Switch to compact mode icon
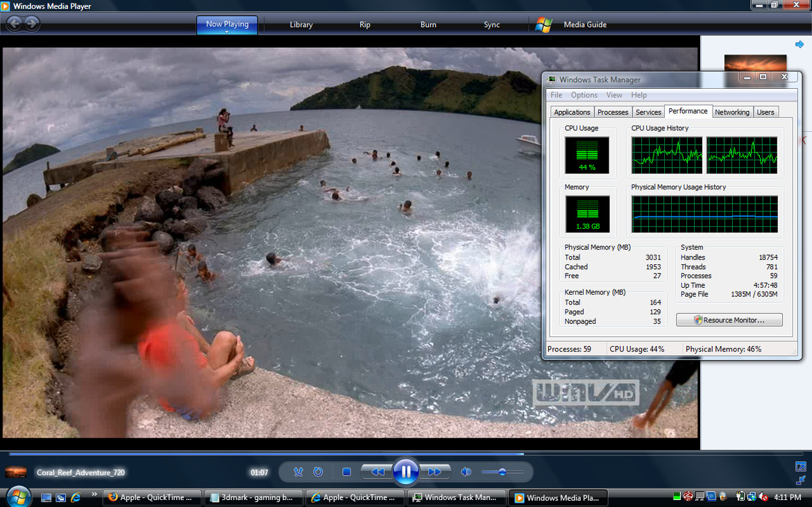The image size is (812, 507). 801,480
